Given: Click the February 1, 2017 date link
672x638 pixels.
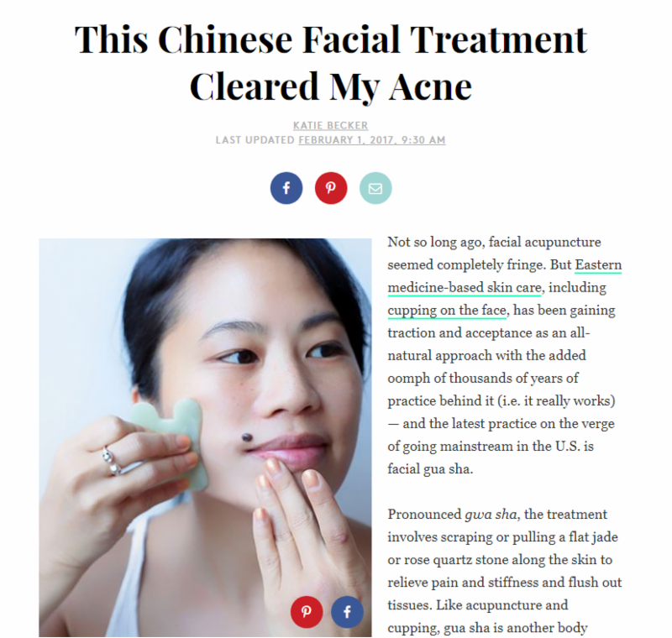Looking at the screenshot, I should coord(372,140).
